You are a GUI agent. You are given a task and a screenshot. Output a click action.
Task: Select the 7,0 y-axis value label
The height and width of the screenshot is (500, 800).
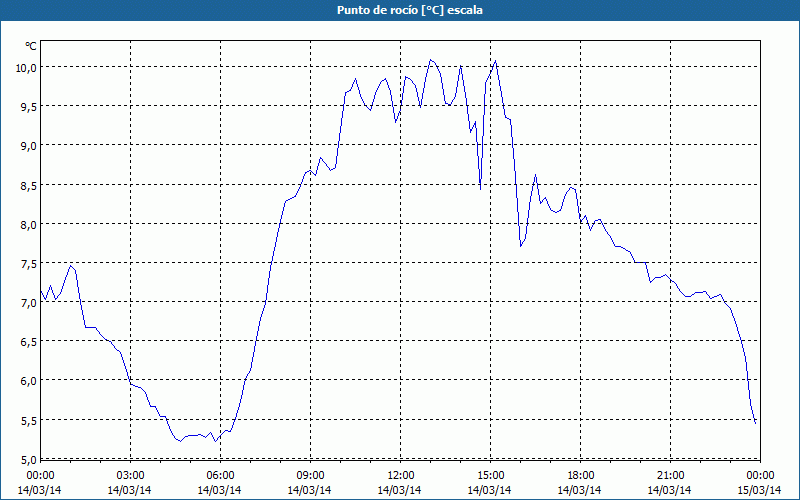pos(28,303)
